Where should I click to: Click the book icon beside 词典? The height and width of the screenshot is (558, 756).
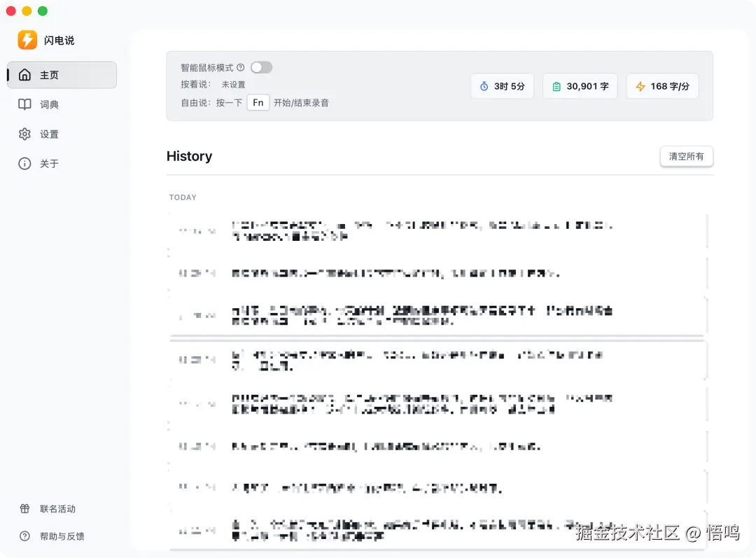pyautogui.click(x=24, y=104)
